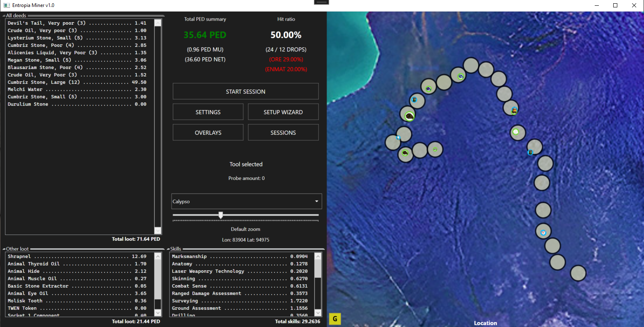Open the SETTINGS dialog
This screenshot has height=327, width=644.
[208, 112]
